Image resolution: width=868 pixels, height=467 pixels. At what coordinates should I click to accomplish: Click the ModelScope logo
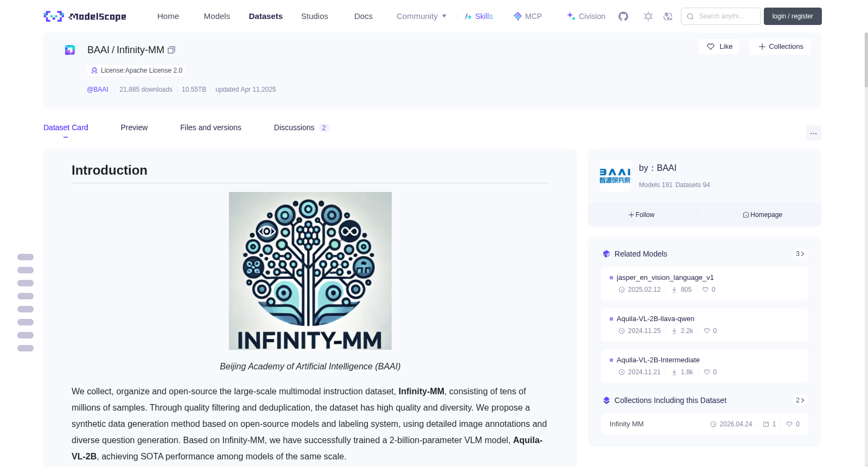point(85,16)
